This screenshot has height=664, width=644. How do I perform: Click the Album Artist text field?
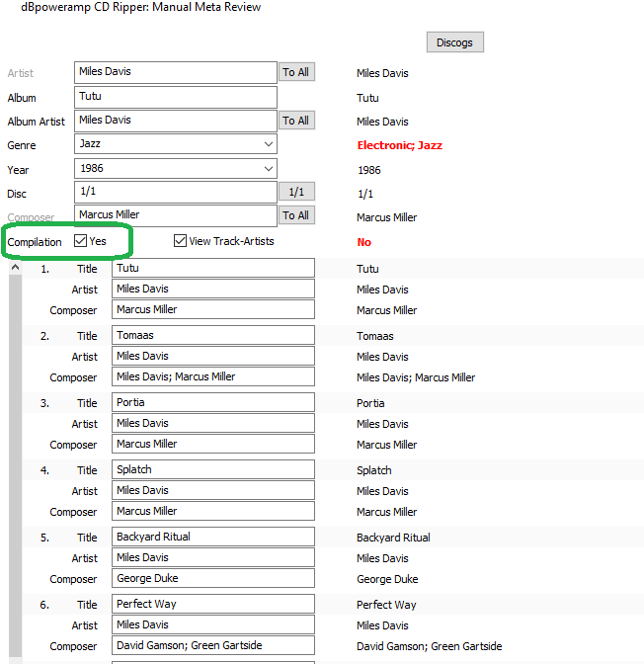click(x=175, y=121)
